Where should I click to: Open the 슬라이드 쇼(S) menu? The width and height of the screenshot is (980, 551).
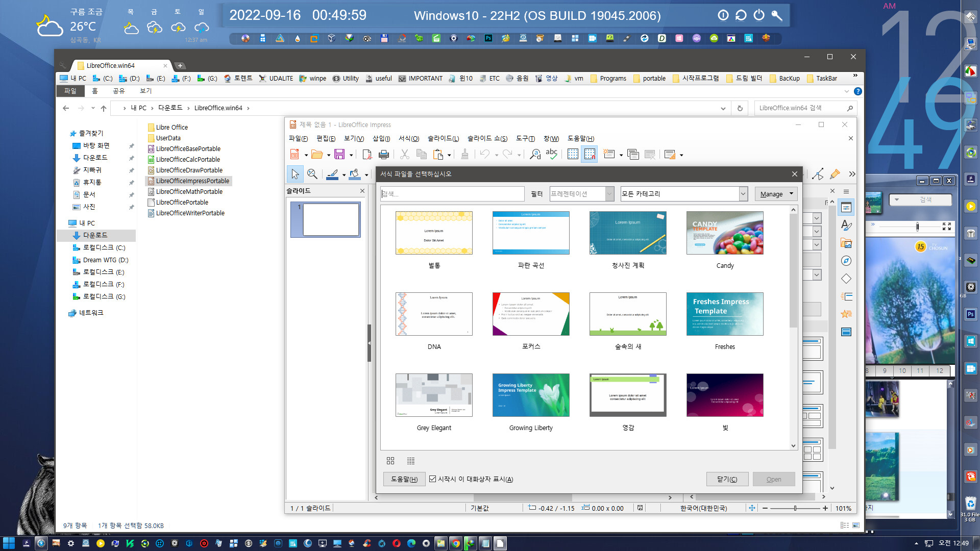point(487,139)
